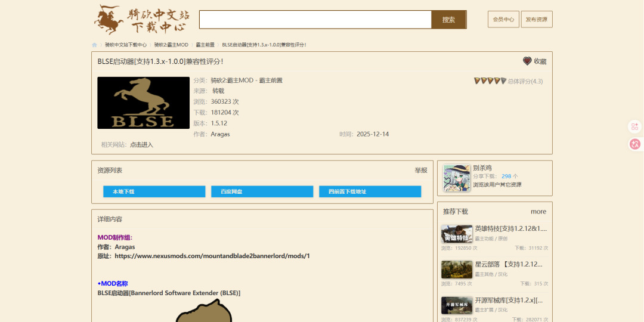The height and width of the screenshot is (322, 644).
Task: Click the heart favorite icon
Action: click(527, 61)
